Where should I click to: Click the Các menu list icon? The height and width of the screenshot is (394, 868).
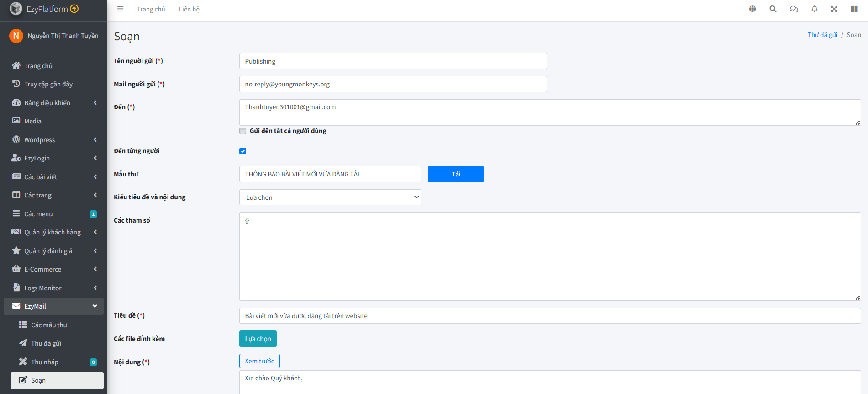pos(16,213)
